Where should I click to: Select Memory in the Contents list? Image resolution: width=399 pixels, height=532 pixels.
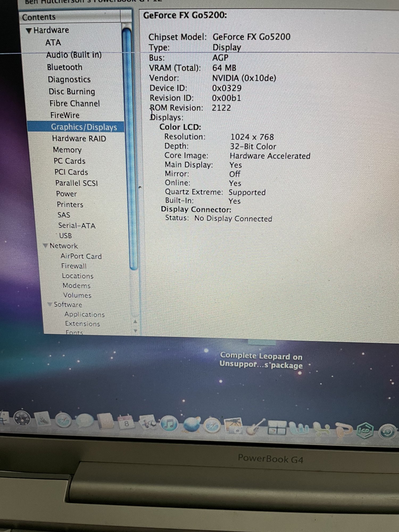coord(67,150)
